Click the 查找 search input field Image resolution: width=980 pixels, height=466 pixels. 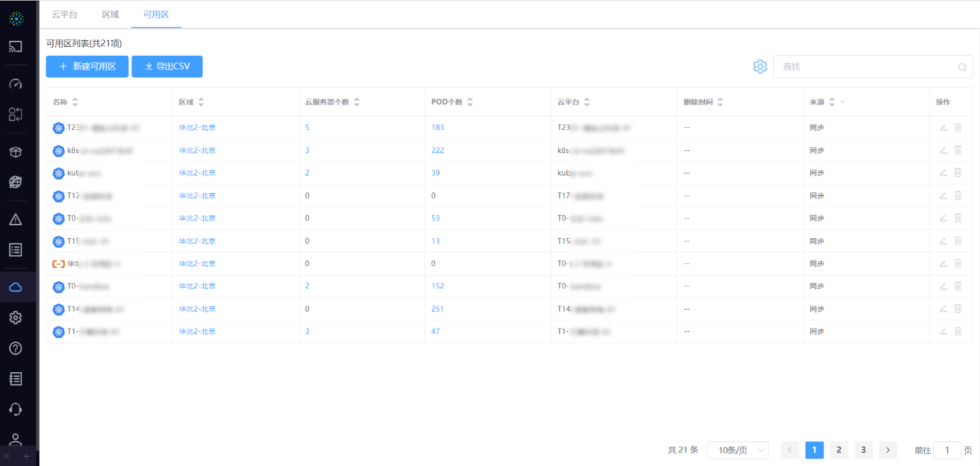pos(868,67)
